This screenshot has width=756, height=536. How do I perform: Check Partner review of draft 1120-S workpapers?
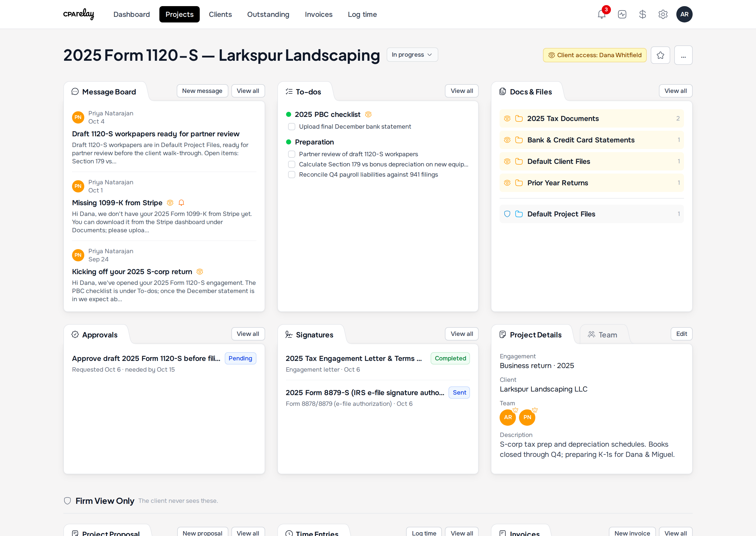point(292,154)
